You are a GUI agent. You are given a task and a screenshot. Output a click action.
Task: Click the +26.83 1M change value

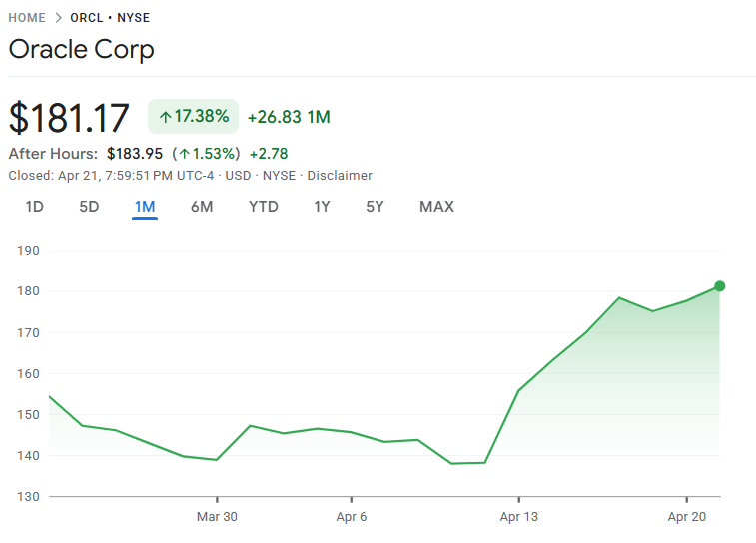[x=289, y=117]
